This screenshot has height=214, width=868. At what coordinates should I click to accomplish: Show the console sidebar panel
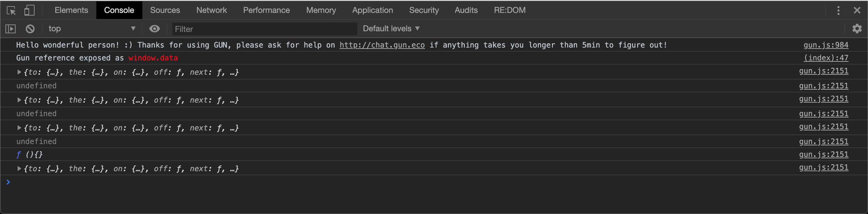click(11, 29)
